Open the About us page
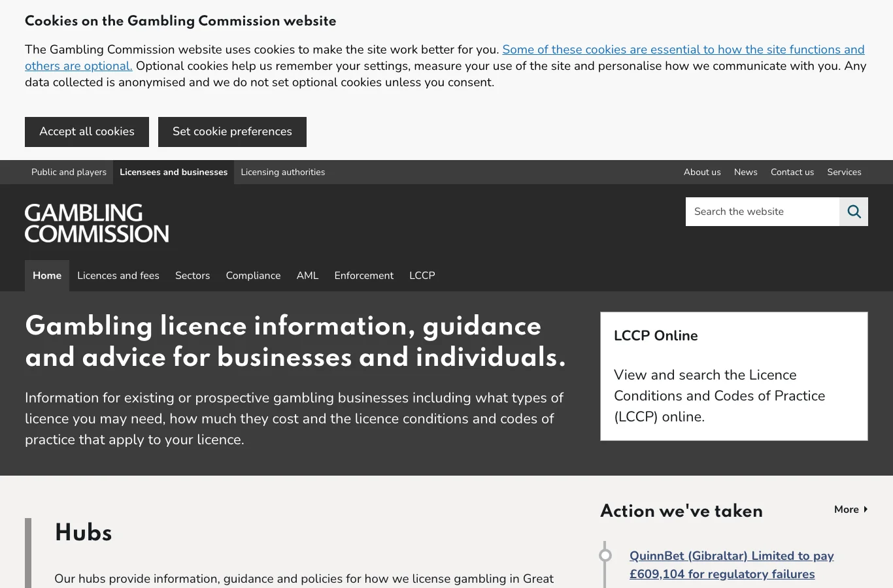This screenshot has width=893, height=588. (x=702, y=172)
